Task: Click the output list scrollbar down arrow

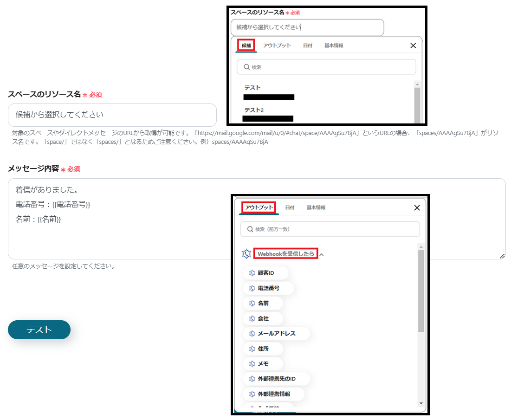Action: (421, 403)
